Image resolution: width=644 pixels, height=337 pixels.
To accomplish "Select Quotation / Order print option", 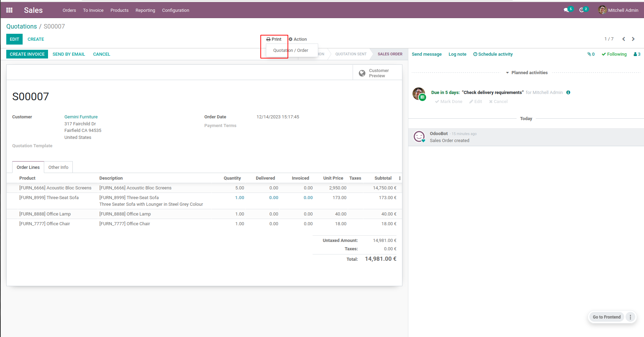I will [x=291, y=50].
